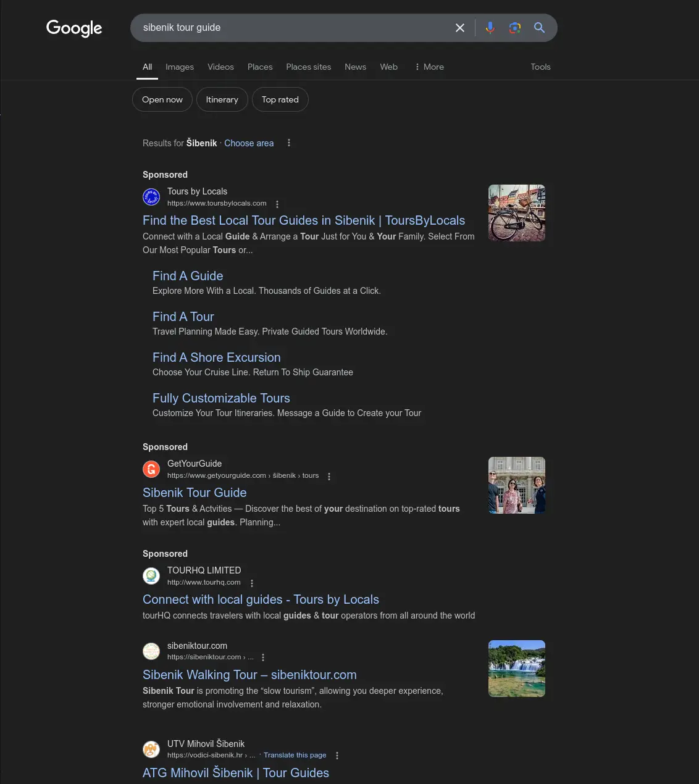Image resolution: width=699 pixels, height=784 pixels.
Task: Toggle the Itinerary filter chip
Action: (x=222, y=99)
